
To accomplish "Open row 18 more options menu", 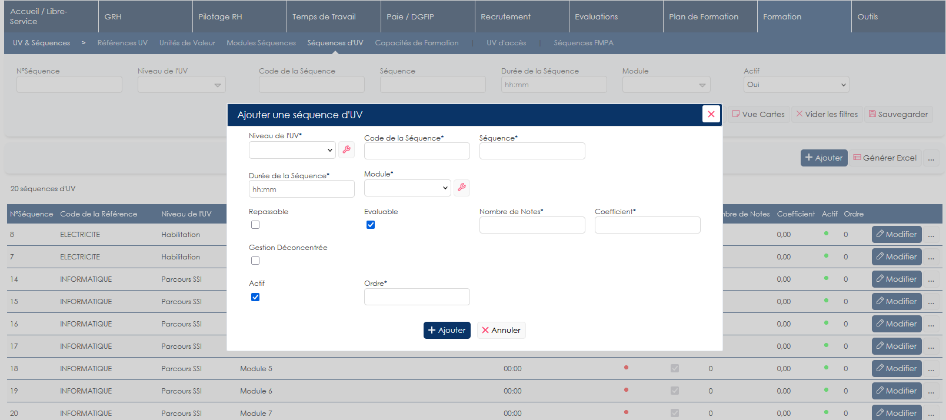I will 931,369.
